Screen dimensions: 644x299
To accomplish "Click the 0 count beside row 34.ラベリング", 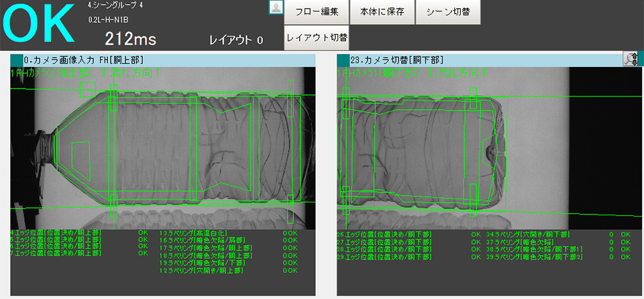I will [x=612, y=234].
